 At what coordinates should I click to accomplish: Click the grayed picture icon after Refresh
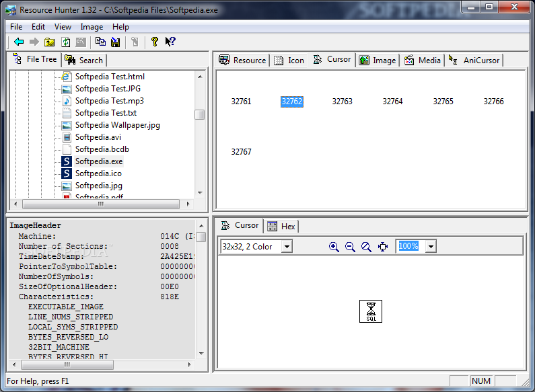[x=81, y=42]
